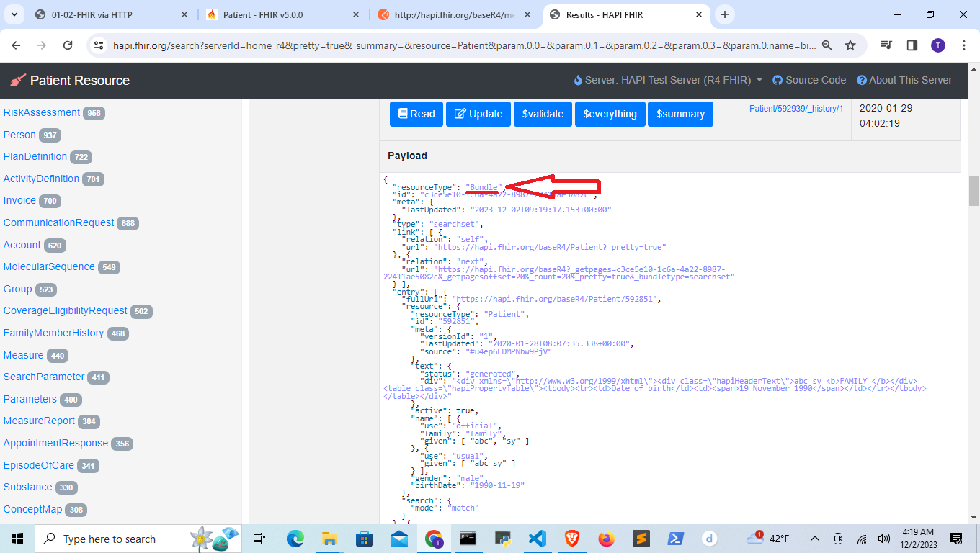
Task: Toggle the browser side panel
Action: pos(912,45)
